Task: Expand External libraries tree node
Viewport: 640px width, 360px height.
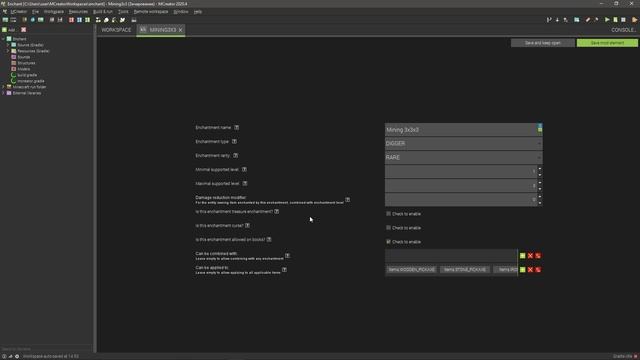Action: click(4, 93)
